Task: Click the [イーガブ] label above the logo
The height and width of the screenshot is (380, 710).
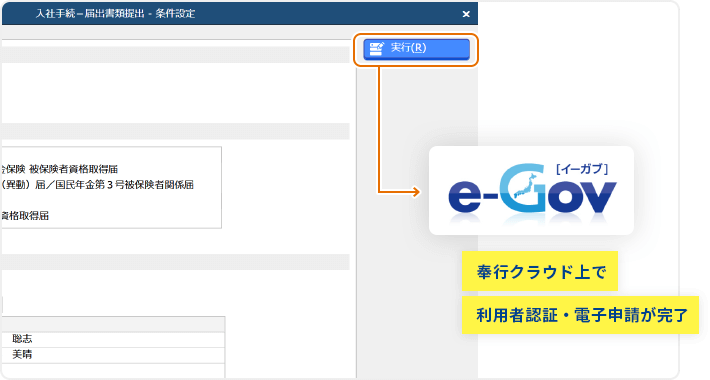Action: click(582, 169)
